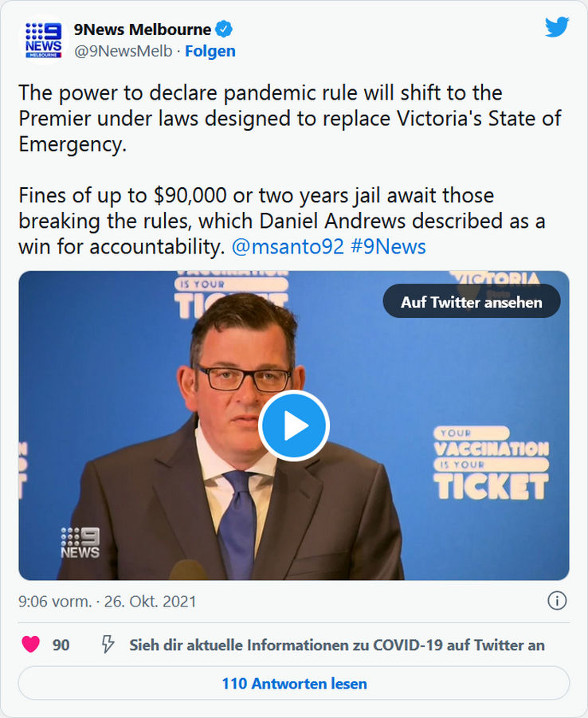This screenshot has width=588, height=718.
Task: Click the tweet body text
Action: tap(290, 170)
